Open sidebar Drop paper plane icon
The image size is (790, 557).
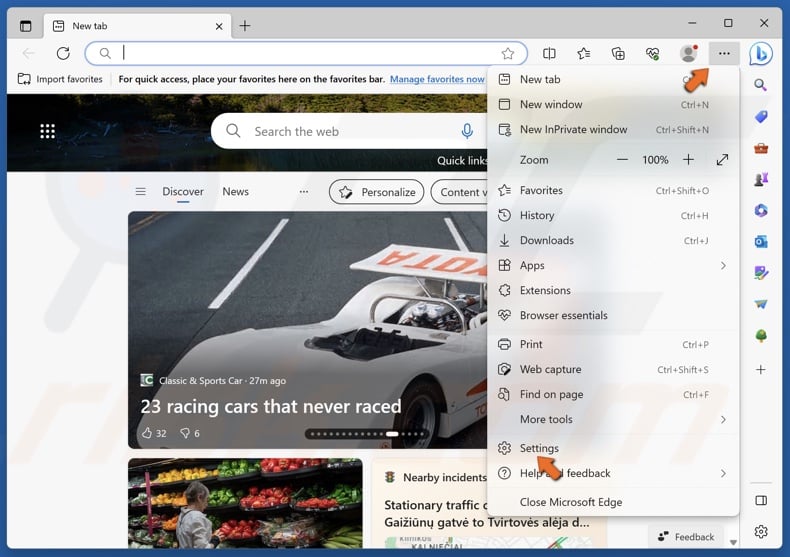(761, 304)
